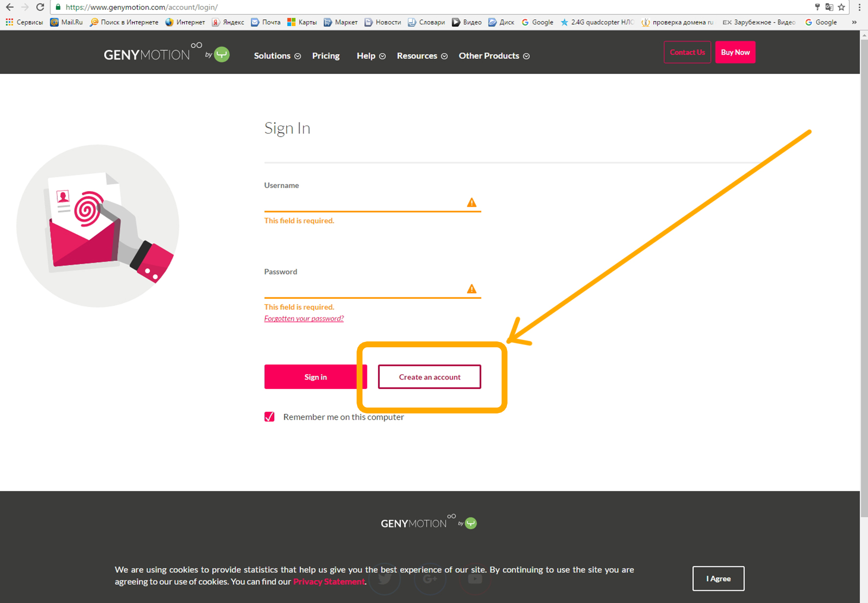Screen dimensions: 868x603
Task: Open the browser translate icon
Action: coord(829,7)
